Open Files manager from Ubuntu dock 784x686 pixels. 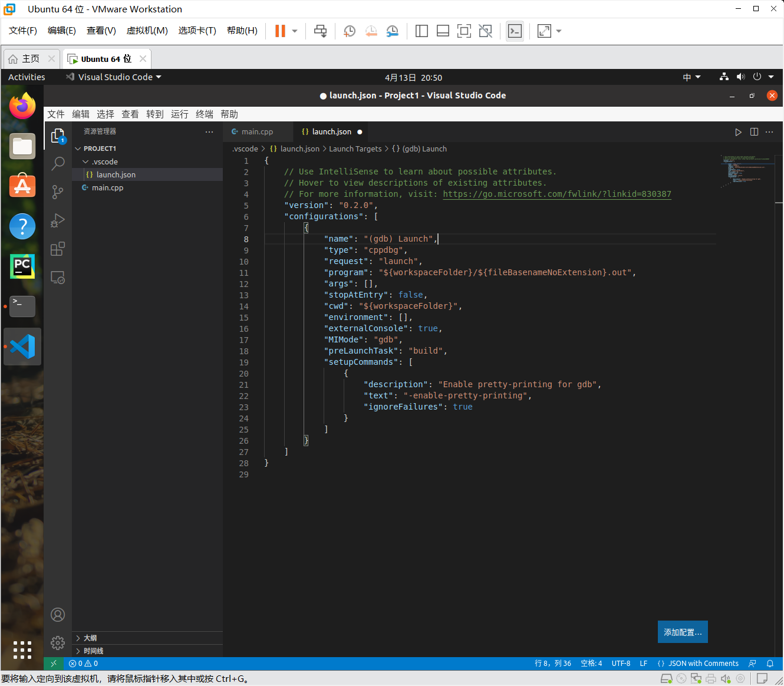coord(22,146)
